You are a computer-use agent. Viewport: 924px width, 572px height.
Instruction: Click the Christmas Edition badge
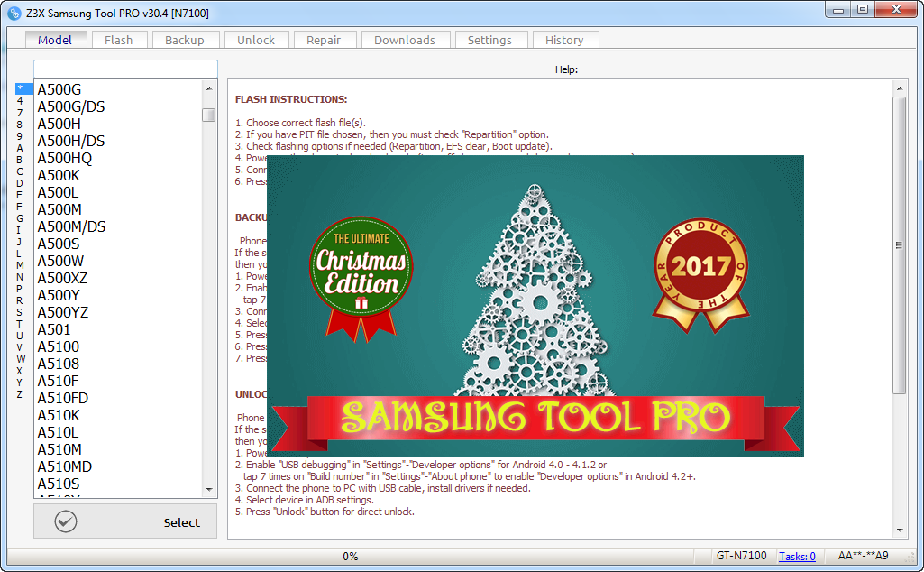point(361,277)
